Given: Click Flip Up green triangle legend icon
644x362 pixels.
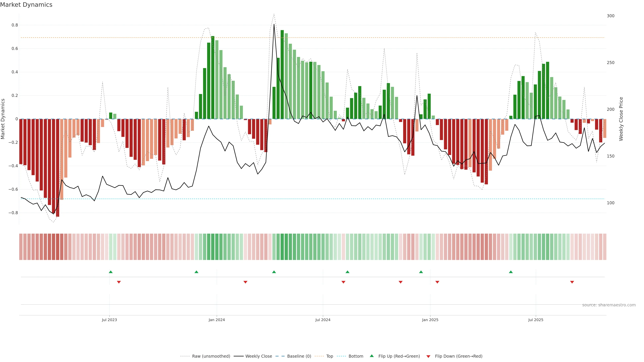Looking at the screenshot, I should [x=372, y=356].
